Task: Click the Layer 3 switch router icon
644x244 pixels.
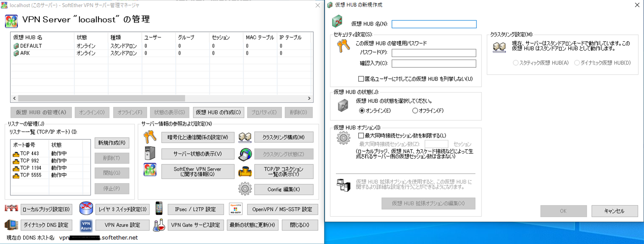Action: pos(86,208)
